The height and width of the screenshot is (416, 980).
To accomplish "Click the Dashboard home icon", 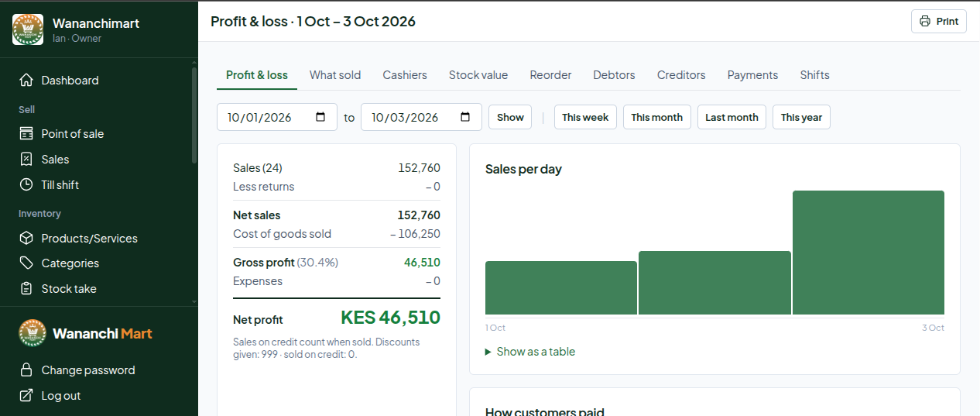I will 26,81.
